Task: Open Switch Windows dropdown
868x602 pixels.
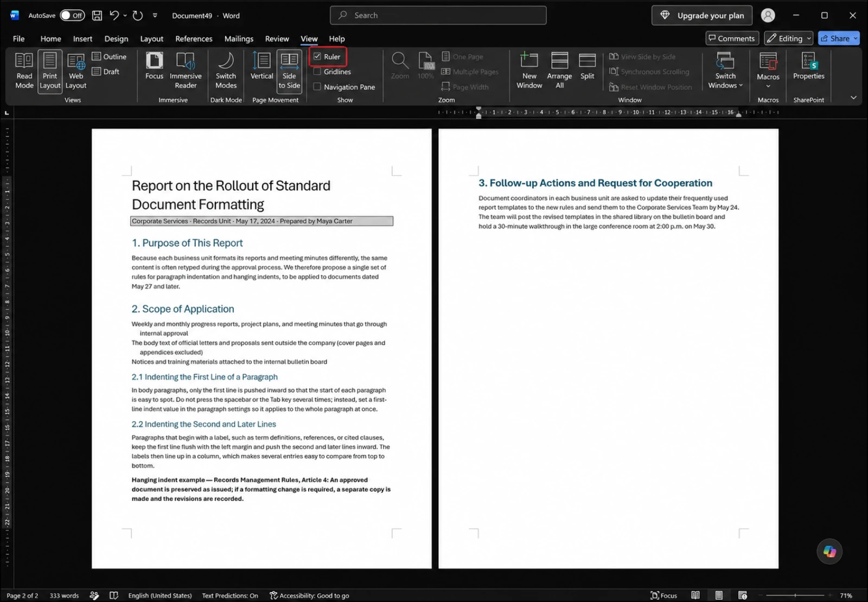Action: (x=725, y=71)
